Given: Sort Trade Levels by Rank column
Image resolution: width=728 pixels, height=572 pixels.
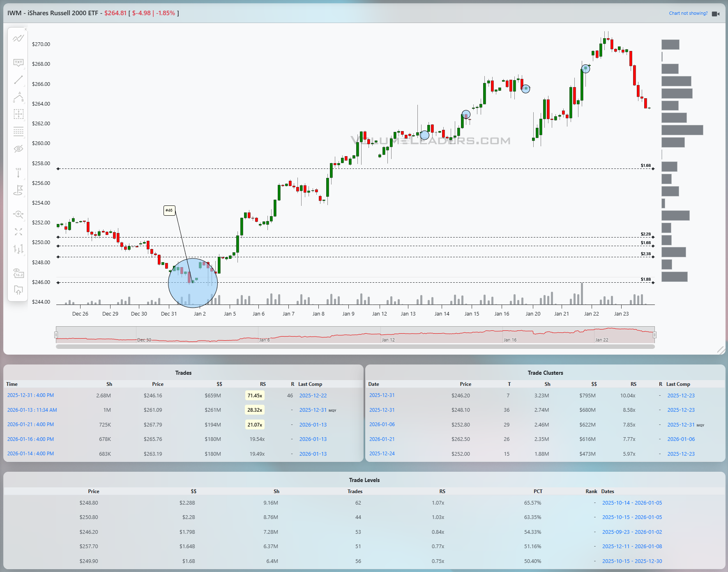Looking at the screenshot, I should [x=591, y=491].
